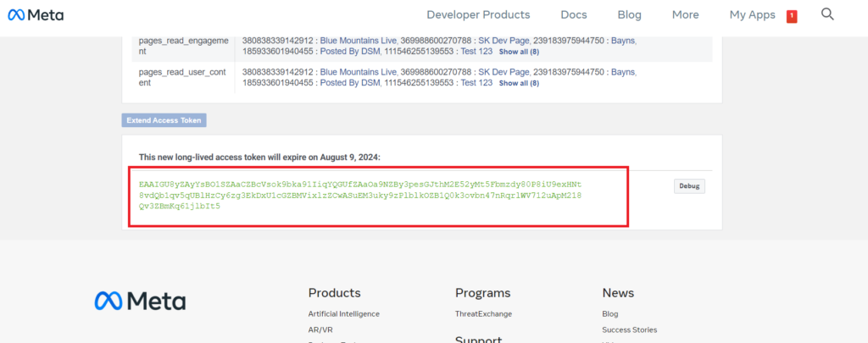Click the token expiry notice August 9, 2024
This screenshot has width=868, height=343.
click(259, 158)
